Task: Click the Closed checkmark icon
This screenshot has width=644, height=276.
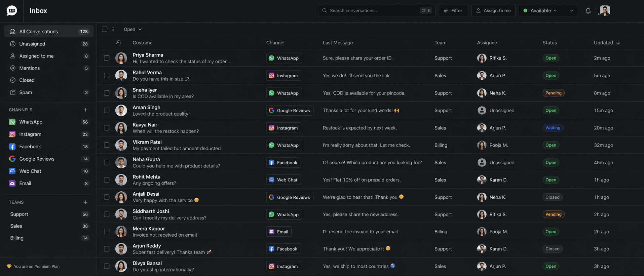Action: (x=13, y=80)
